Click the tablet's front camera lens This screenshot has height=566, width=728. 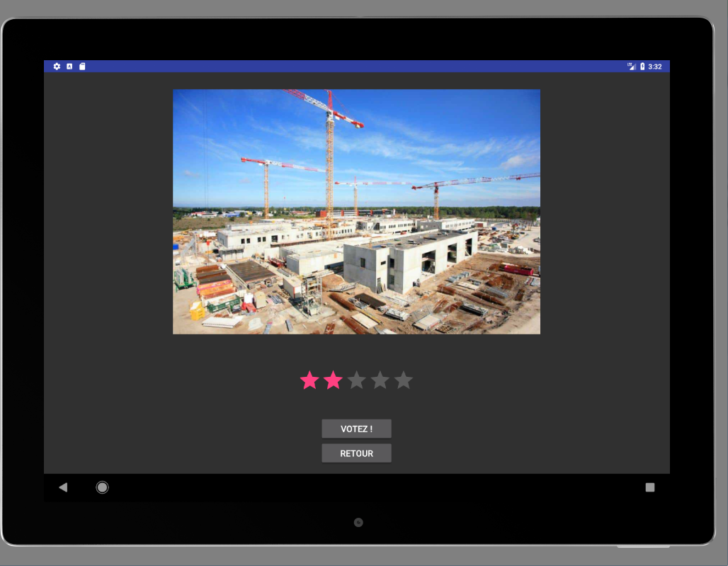(x=358, y=523)
